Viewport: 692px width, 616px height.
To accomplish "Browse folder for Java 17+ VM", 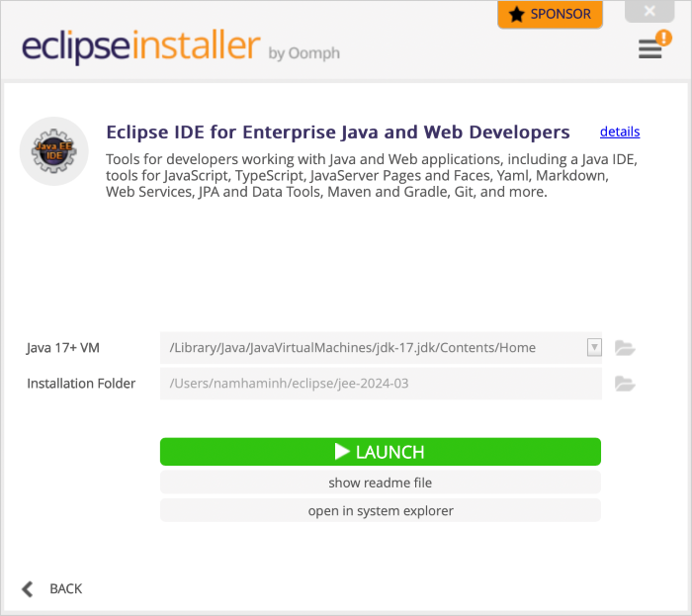I will pos(625,348).
